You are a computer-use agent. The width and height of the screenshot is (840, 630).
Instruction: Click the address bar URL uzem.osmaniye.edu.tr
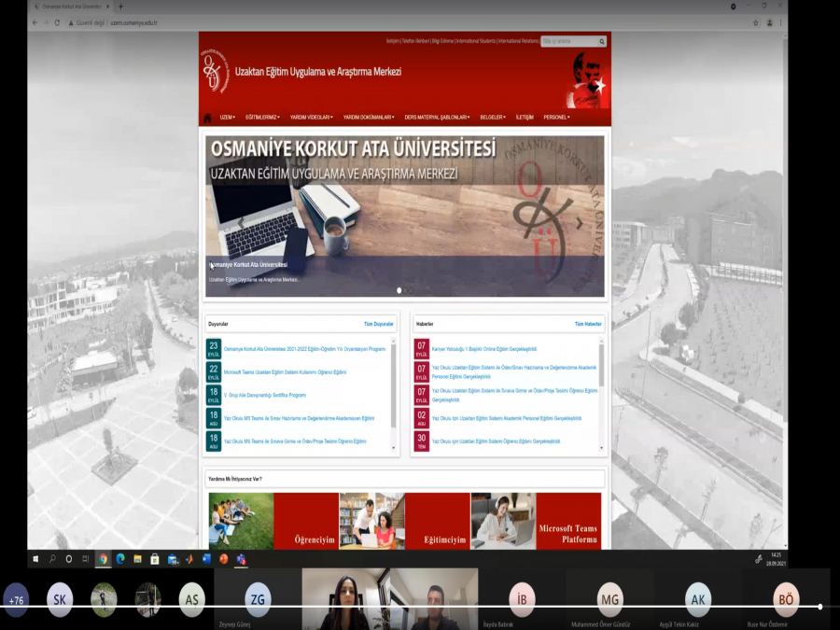click(133, 22)
